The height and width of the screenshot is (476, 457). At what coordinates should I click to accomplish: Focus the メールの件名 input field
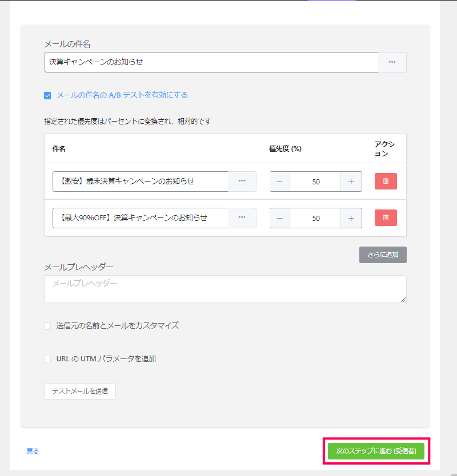[211, 62]
